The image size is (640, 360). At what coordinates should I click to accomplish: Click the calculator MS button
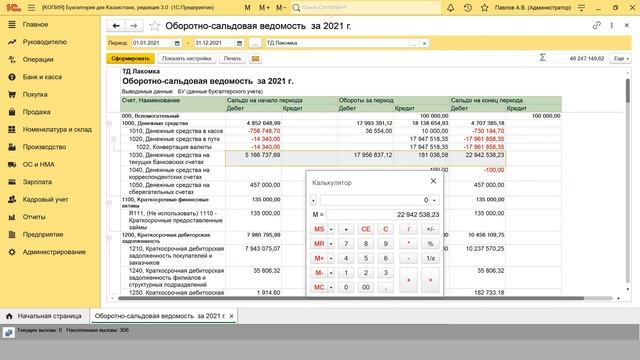319,229
